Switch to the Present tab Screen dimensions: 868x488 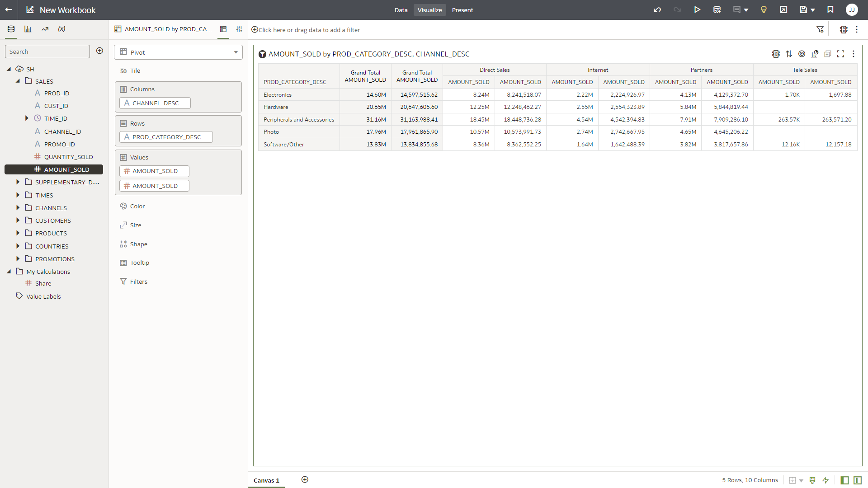[x=462, y=10]
